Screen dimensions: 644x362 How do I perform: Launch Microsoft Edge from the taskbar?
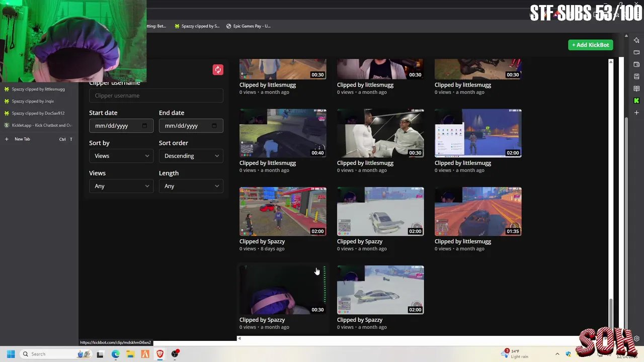[115, 354]
